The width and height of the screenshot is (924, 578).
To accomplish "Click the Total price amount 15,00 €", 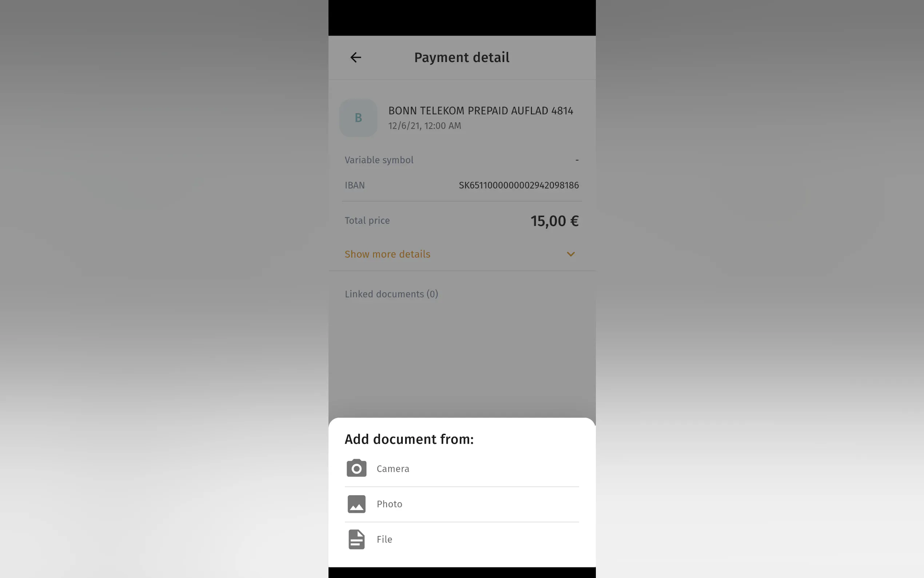I will pyautogui.click(x=554, y=221).
